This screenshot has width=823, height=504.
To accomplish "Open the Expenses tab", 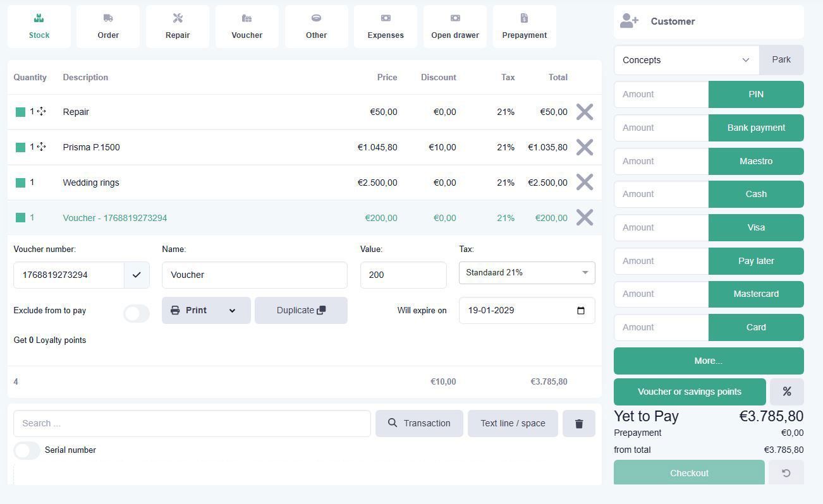I will coord(386,27).
